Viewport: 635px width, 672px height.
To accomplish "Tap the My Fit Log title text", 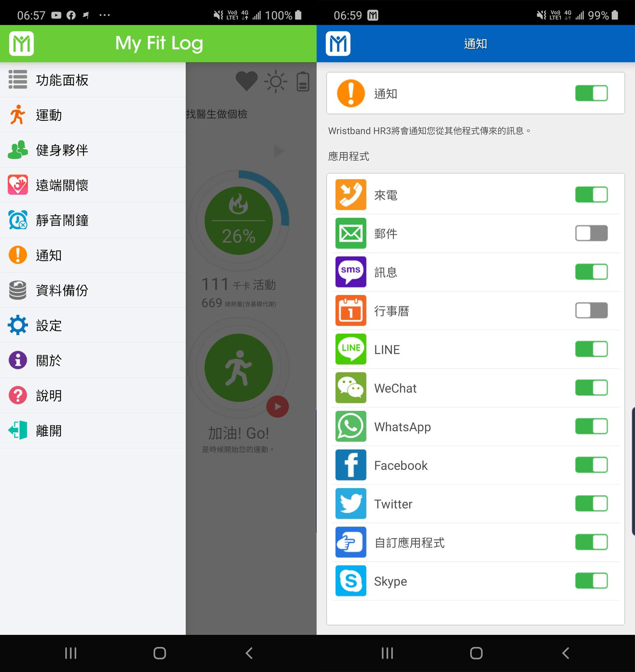I will 159,43.
